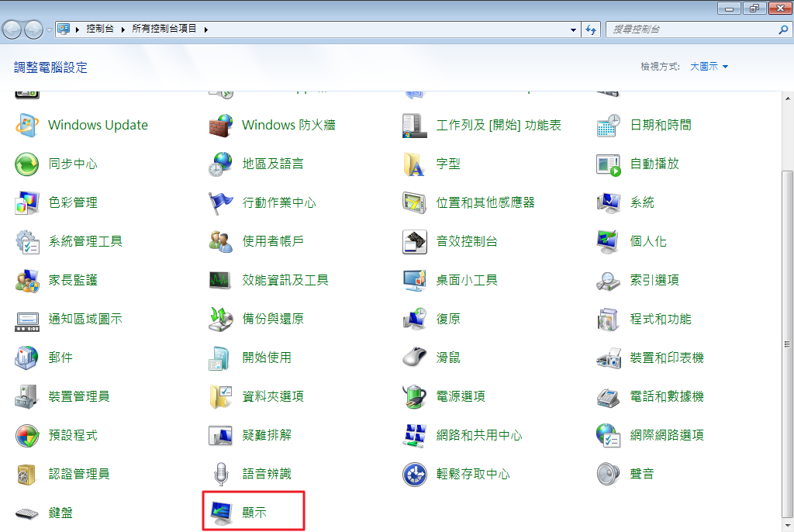The image size is (794, 532).
Task: Click the vertical scrollbar thumb
Action: [788, 344]
